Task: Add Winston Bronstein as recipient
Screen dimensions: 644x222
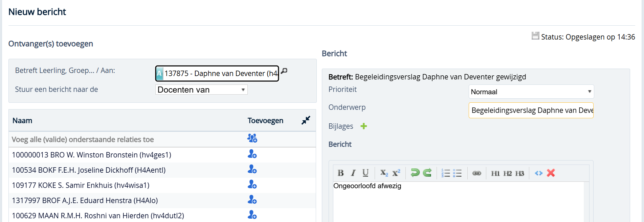Action: point(252,154)
